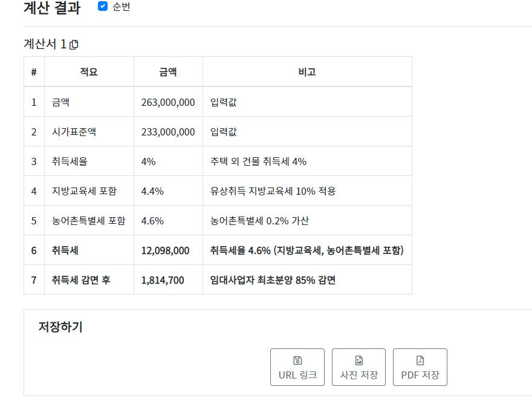Uncheck the 순번 checkbox

click(x=102, y=6)
